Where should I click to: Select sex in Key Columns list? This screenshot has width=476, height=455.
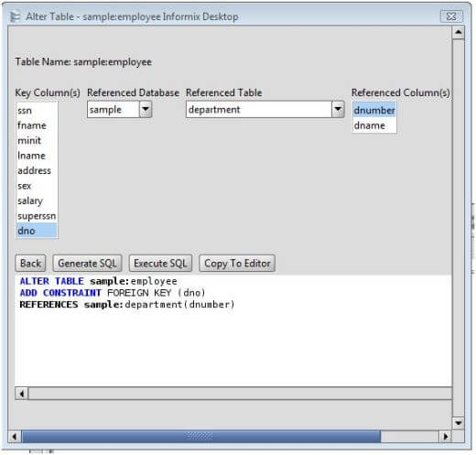point(37,186)
